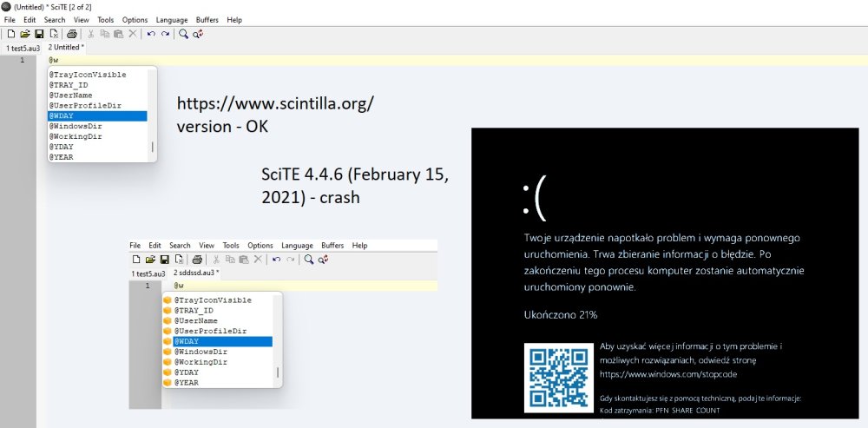868x428 pixels.
Task: Choose @WDAY in autocomplete list without icons
Action: [97, 115]
